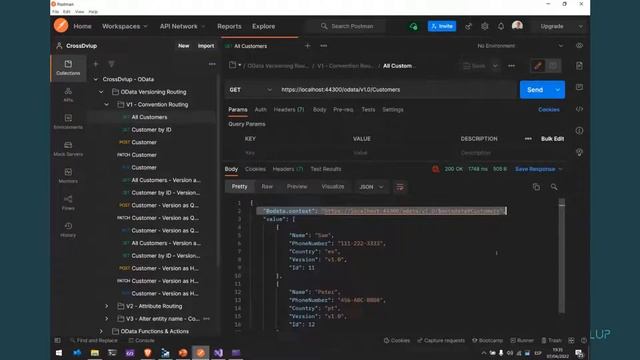Open the JSON response format dropdown
This screenshot has height=360, width=640.
[371, 187]
